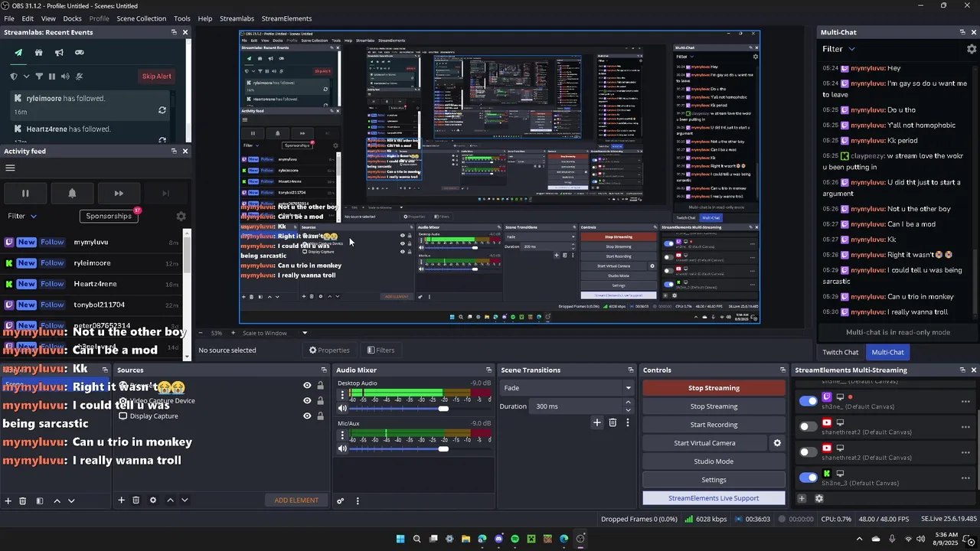This screenshot has height=551, width=980.
Task: Mute the Desktop Audio speaker icon
Action: point(342,409)
